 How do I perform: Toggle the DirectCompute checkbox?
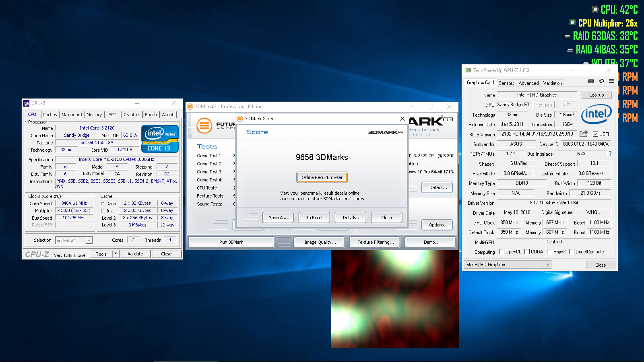(x=572, y=252)
